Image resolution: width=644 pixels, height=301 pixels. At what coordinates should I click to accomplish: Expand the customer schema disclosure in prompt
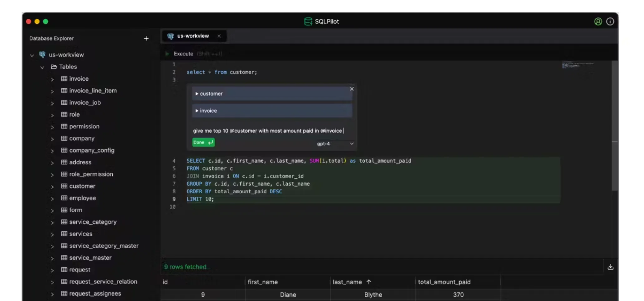pos(197,94)
